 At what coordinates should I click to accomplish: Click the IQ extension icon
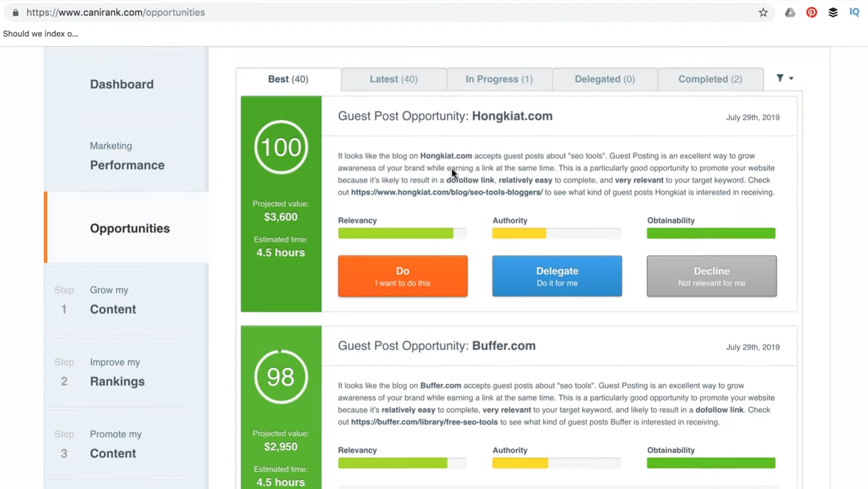pos(855,12)
